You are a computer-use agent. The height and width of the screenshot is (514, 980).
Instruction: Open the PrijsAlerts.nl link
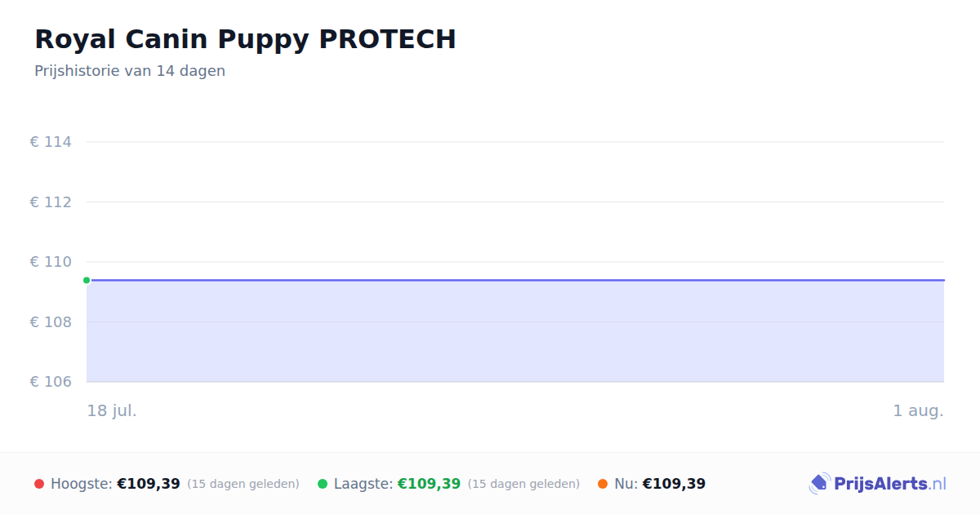[890, 484]
